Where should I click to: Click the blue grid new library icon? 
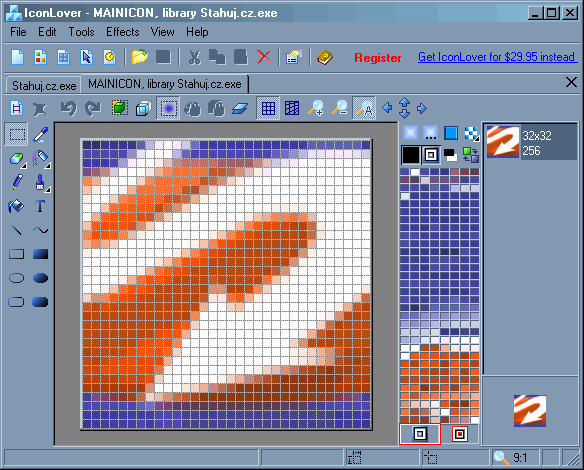coord(63,58)
